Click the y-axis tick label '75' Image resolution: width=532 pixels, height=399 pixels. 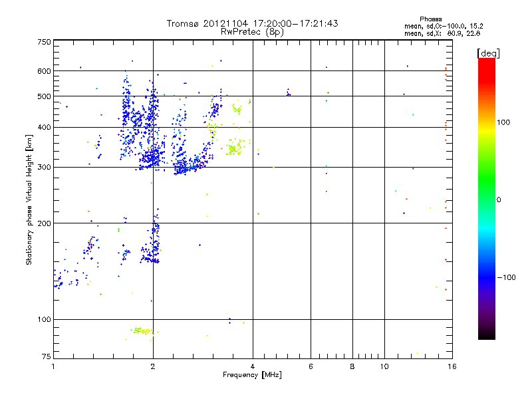coord(47,356)
